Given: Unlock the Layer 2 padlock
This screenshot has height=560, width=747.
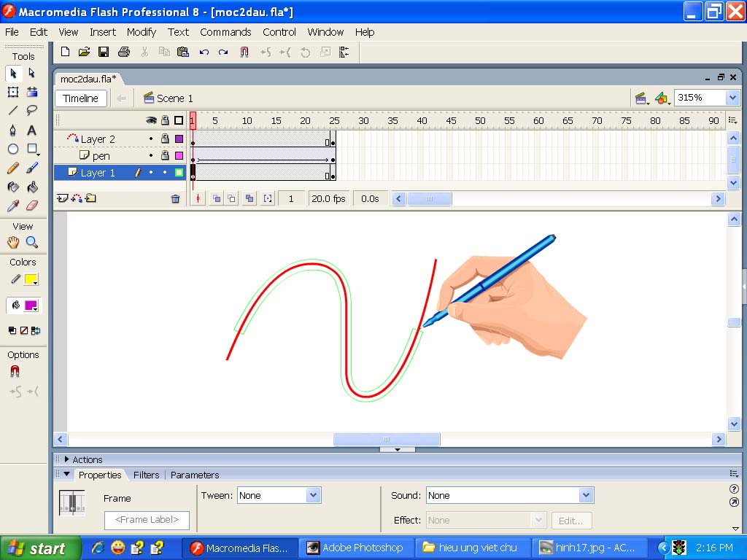Looking at the screenshot, I should (165, 139).
